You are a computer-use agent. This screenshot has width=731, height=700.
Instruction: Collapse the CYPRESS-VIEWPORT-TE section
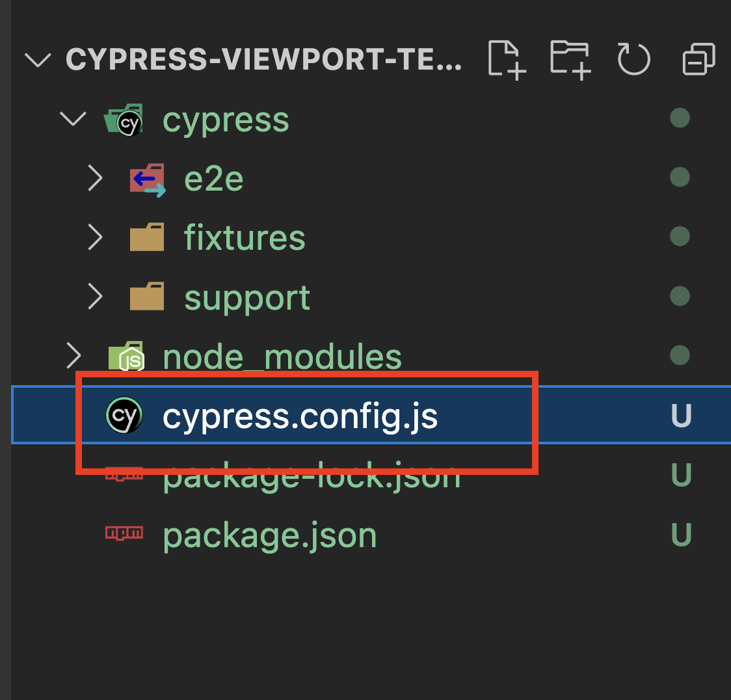[38, 59]
